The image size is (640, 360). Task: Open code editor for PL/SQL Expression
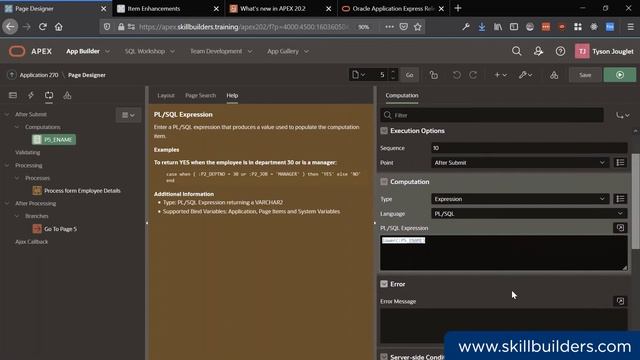click(x=620, y=228)
